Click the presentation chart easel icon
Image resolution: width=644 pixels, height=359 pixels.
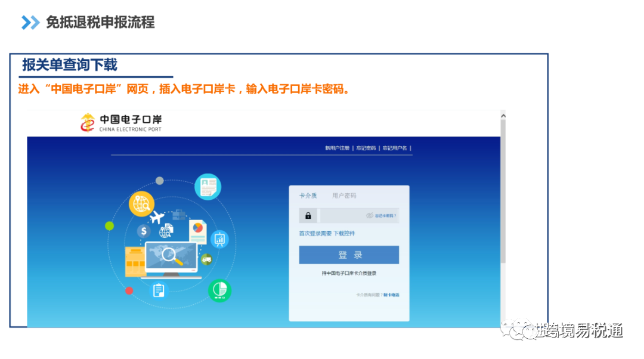point(220,239)
